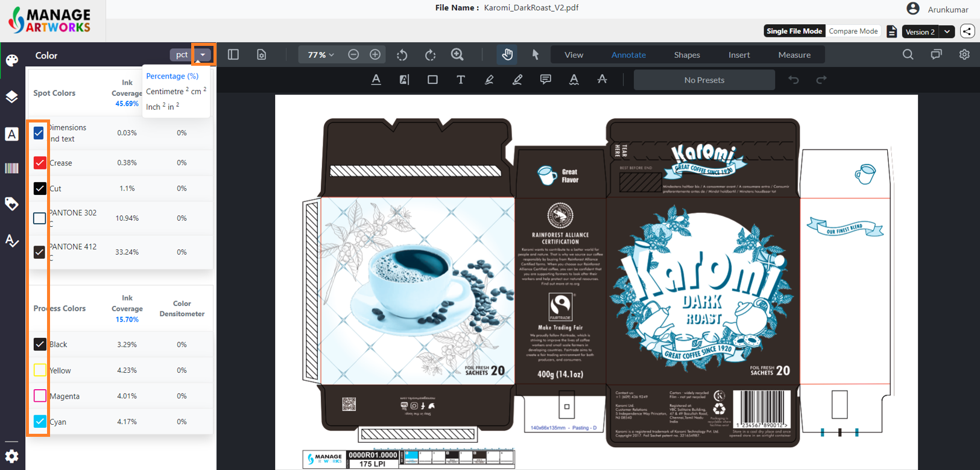
Task: Switch to the Insert tab
Action: (739, 55)
